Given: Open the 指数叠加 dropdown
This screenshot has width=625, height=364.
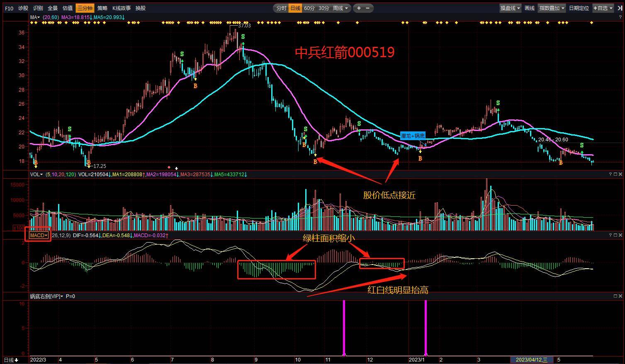Looking at the screenshot, I should (552, 8).
